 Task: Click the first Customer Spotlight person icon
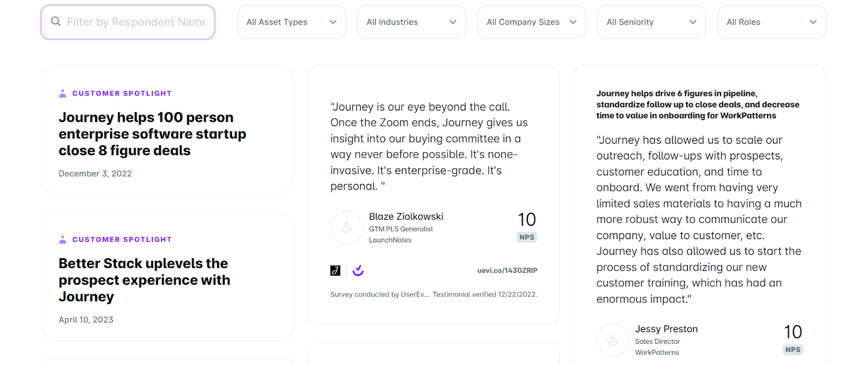[63, 93]
